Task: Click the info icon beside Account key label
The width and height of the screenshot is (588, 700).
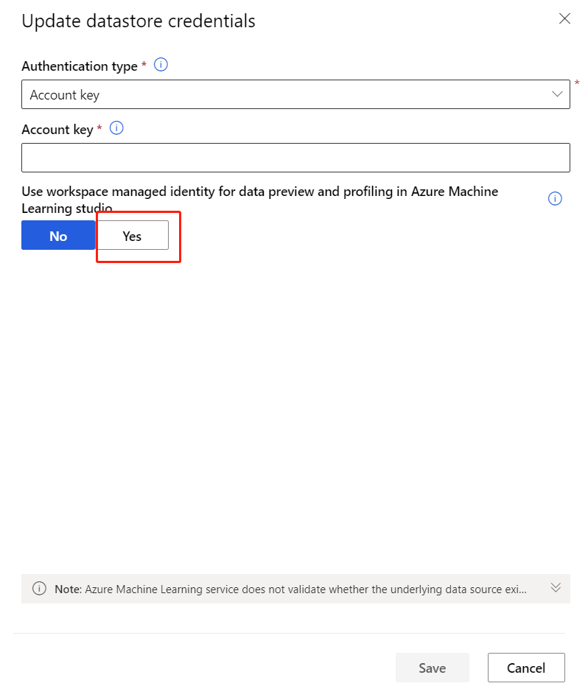Action: coord(116,128)
